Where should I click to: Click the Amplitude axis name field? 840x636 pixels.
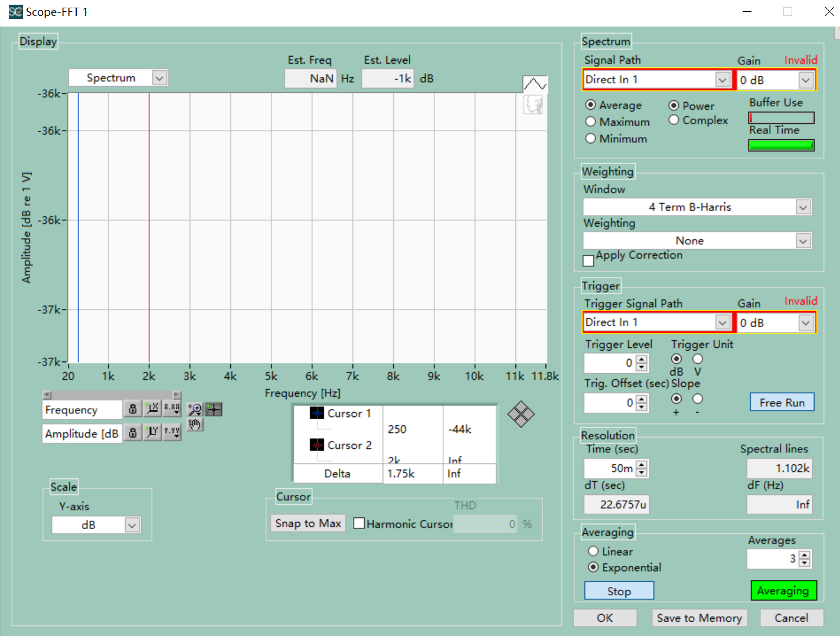click(x=82, y=433)
